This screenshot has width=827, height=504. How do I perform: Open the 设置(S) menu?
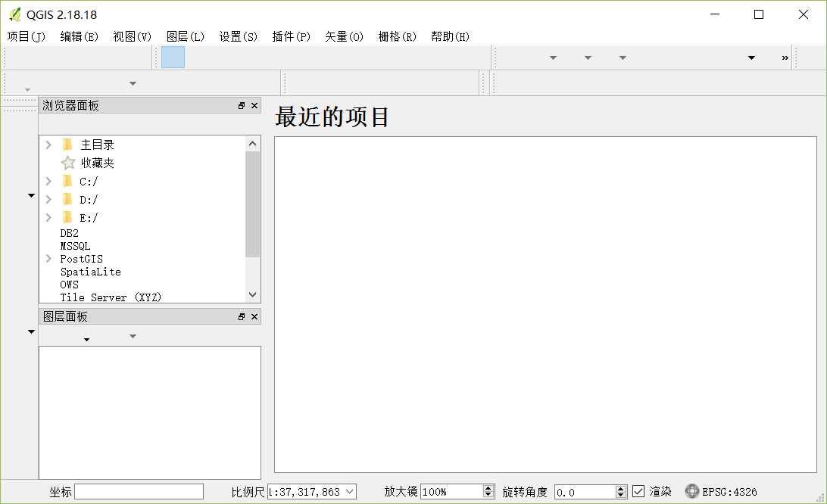(x=238, y=36)
